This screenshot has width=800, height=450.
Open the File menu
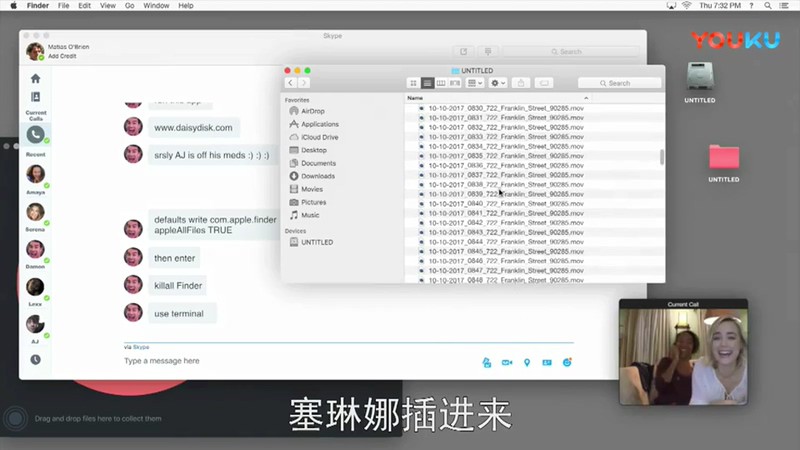pyautogui.click(x=63, y=6)
